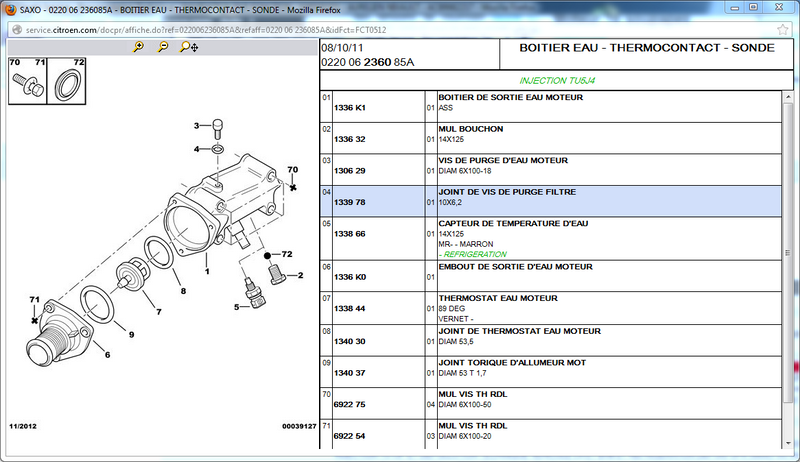Click part reference 1336 K0

349,277
